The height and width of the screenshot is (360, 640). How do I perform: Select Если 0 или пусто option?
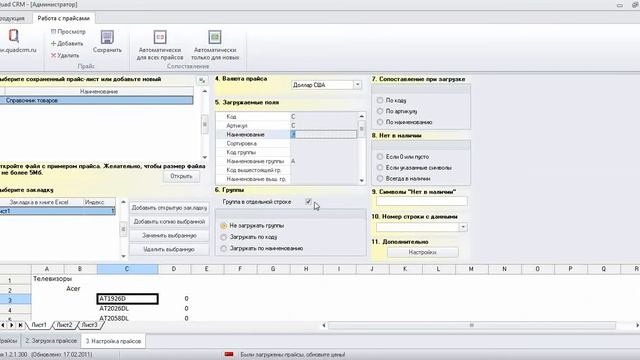(x=380, y=156)
